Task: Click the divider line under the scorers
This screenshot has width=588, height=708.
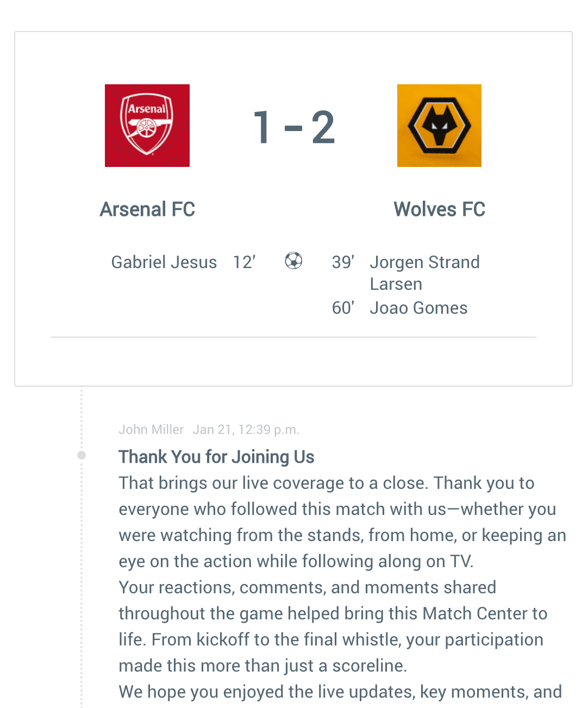Action: (x=293, y=338)
